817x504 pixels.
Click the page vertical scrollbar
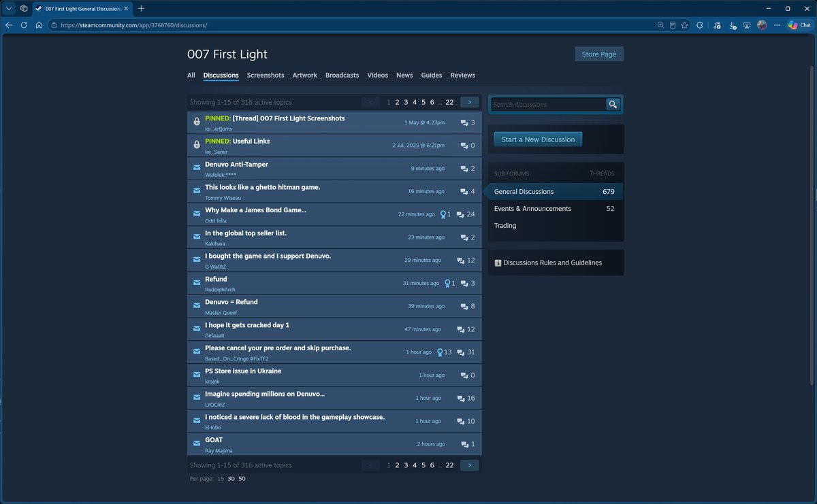pos(812,224)
